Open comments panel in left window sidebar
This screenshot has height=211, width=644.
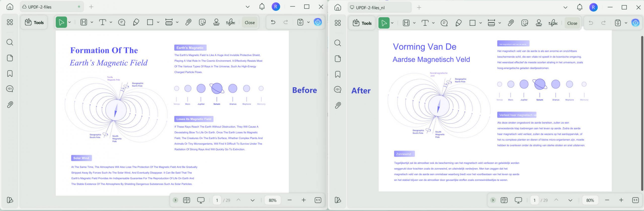pyautogui.click(x=10, y=89)
